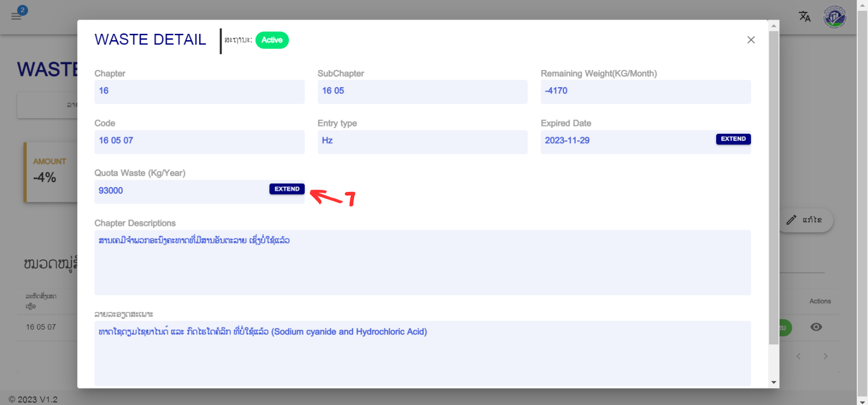This screenshot has width=868, height=405.
Task: Click EXTEND button for Quota Waste
Action: click(287, 189)
